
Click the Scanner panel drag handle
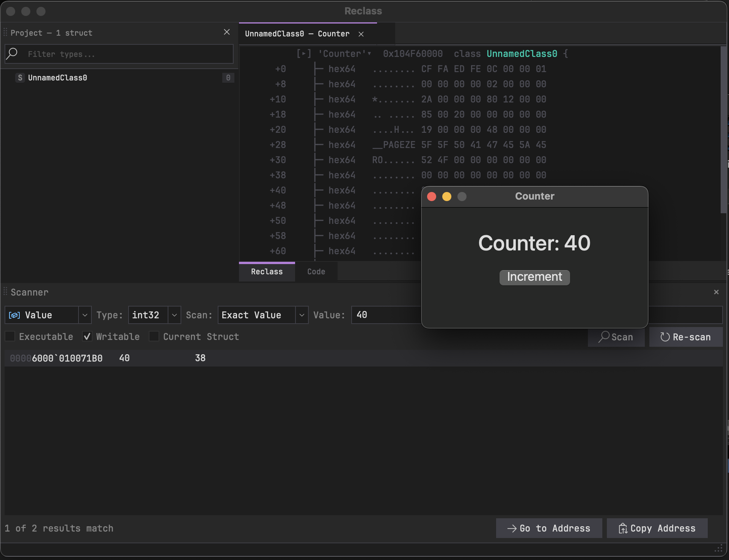pyautogui.click(x=5, y=292)
